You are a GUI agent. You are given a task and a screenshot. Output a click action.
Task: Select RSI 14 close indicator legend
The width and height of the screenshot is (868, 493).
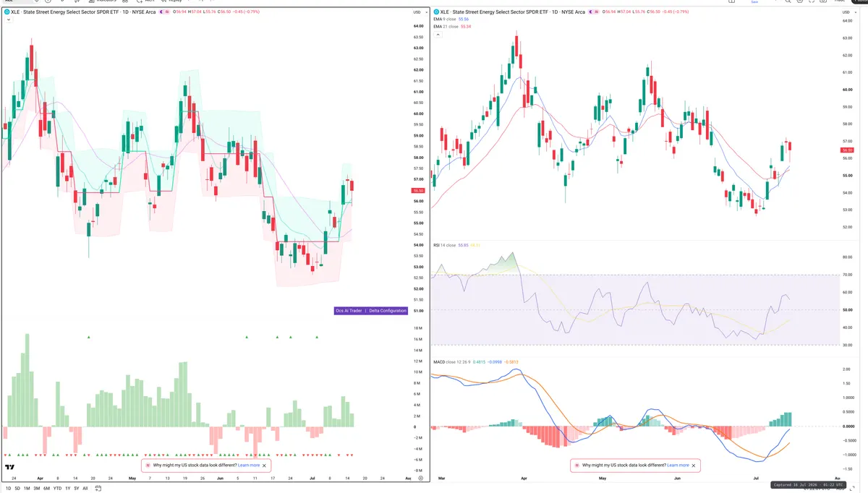pyautogui.click(x=444, y=246)
